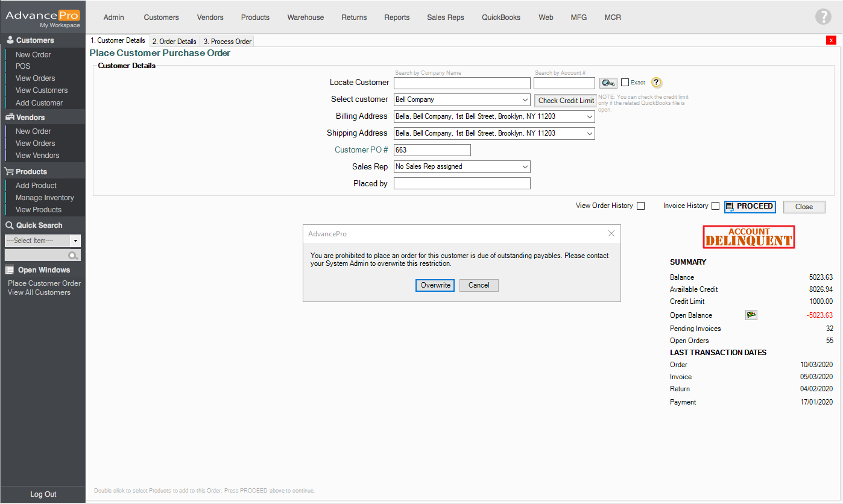Open View Customers in sidebar
The image size is (843, 504).
click(42, 90)
